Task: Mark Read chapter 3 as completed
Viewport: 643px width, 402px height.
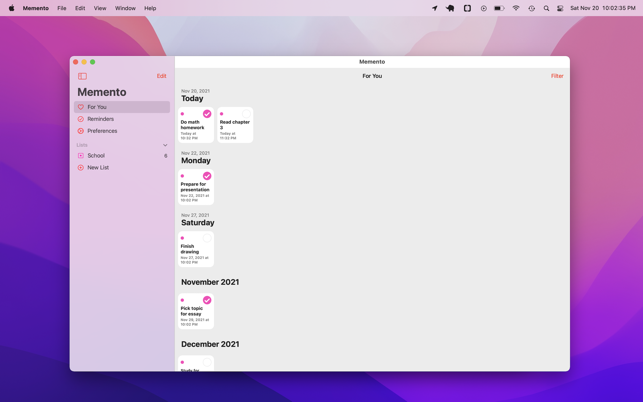Action: click(246, 114)
